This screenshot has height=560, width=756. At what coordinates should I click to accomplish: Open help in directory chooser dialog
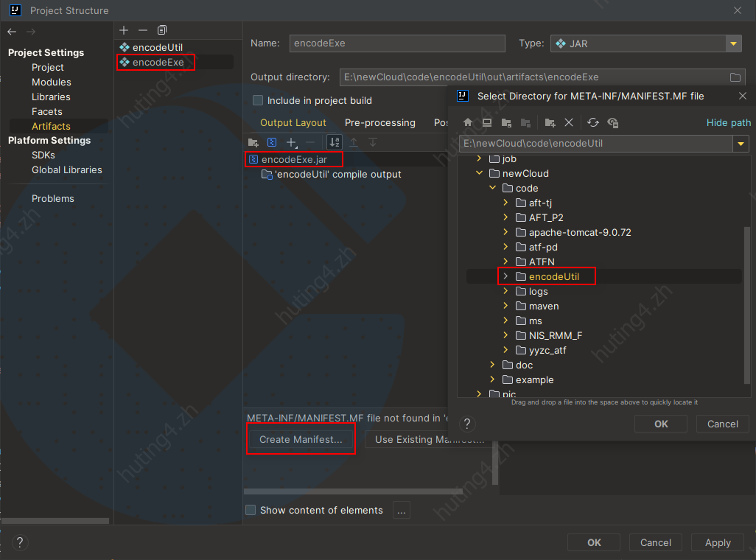[466, 424]
